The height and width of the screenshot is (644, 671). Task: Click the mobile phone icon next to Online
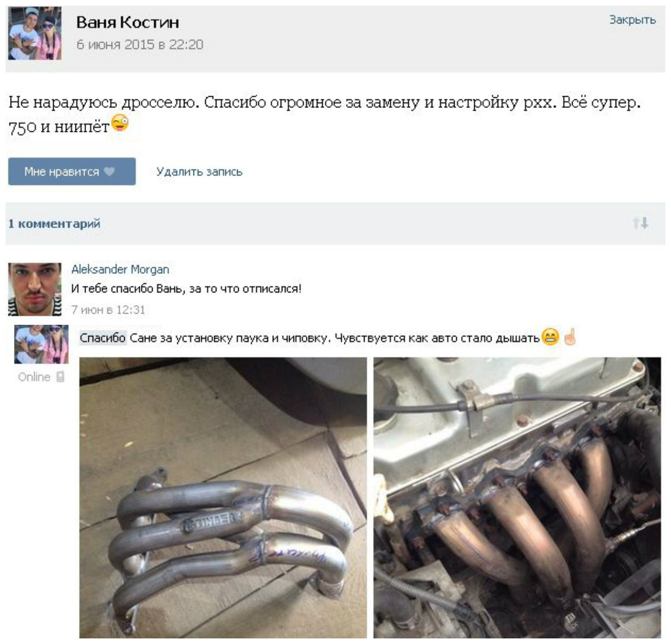coord(60,377)
